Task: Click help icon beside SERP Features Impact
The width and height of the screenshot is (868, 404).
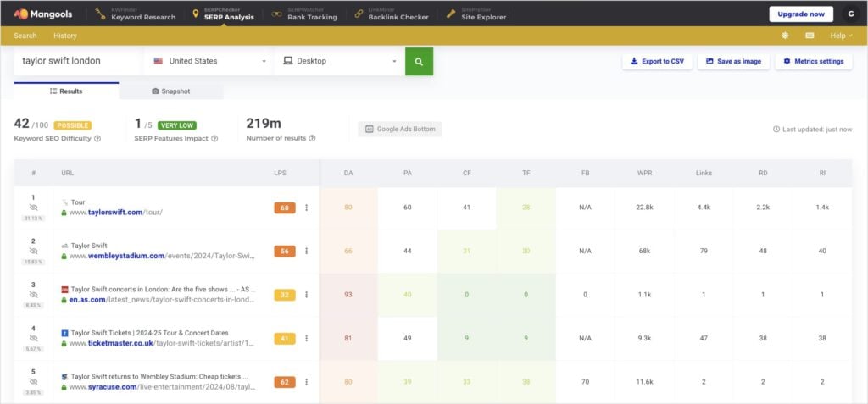Action: click(214, 138)
